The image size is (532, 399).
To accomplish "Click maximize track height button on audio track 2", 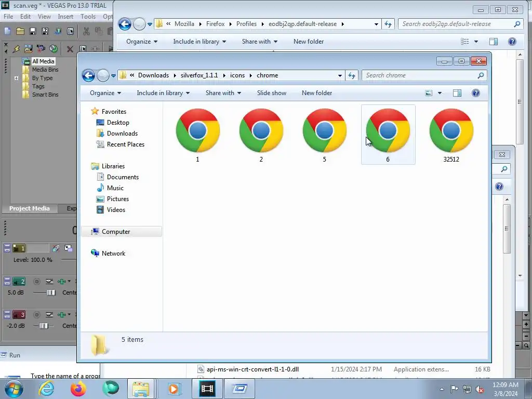I will click(x=7, y=283).
